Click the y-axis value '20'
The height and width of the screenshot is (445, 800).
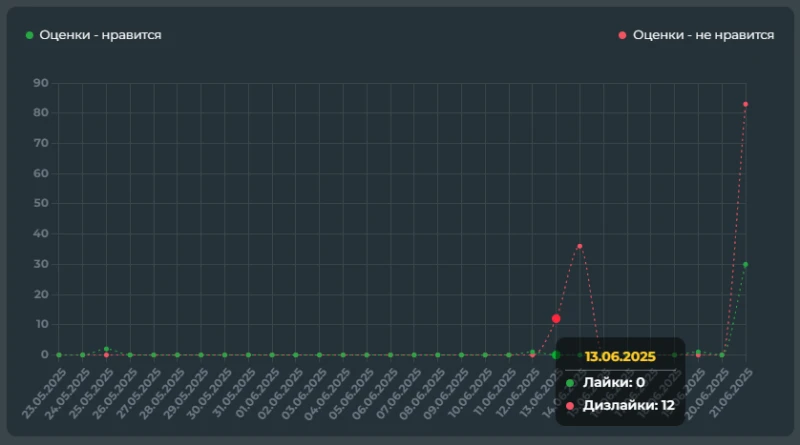point(41,294)
